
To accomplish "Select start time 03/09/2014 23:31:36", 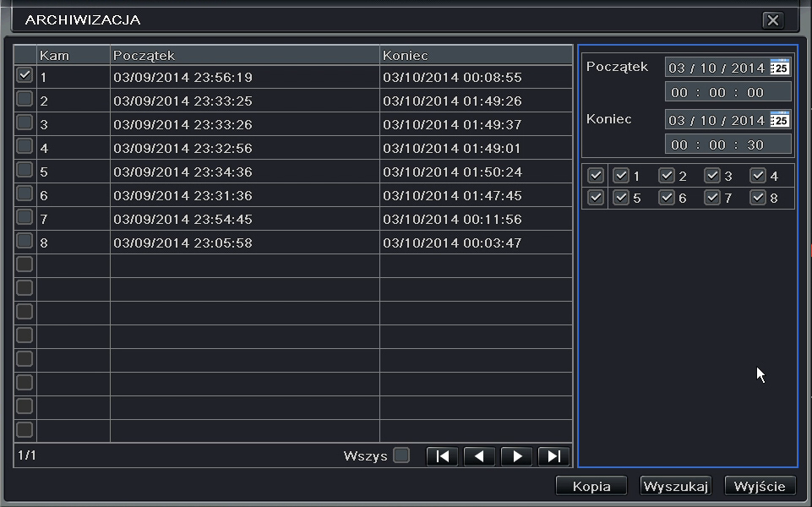I will [183, 196].
